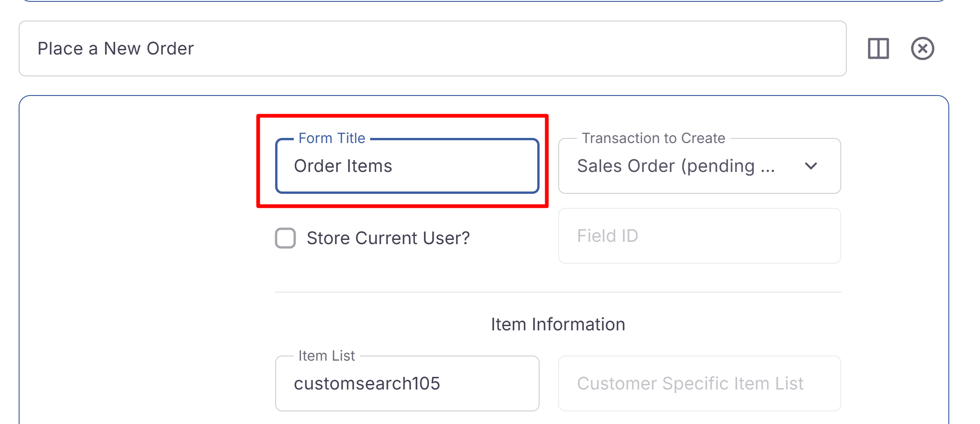
Task: Click the "Transaction to Create" label
Action: (653, 138)
